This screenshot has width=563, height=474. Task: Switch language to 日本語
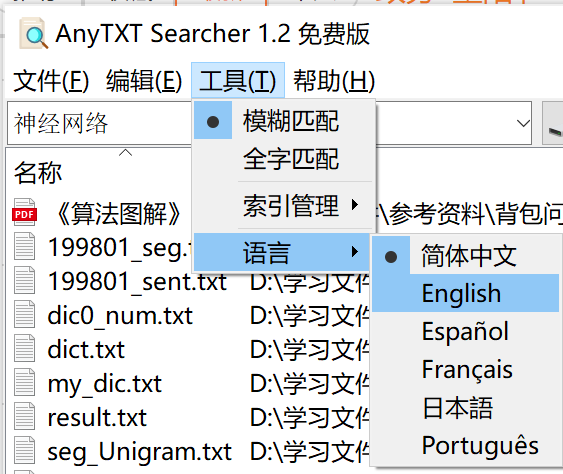click(466, 407)
